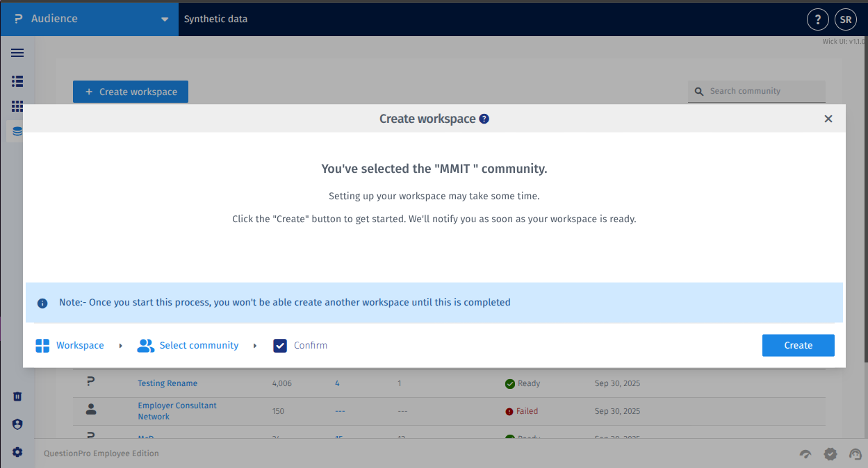Click the Sep 30, 2025 date in Employer Consultant row
The width and height of the screenshot is (868, 468).
click(x=617, y=411)
